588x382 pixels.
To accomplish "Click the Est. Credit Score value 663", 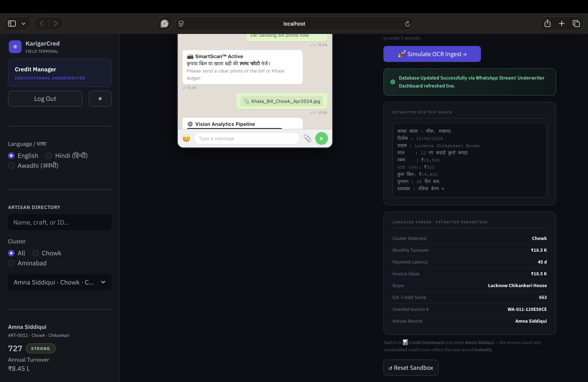I will coord(543,297).
